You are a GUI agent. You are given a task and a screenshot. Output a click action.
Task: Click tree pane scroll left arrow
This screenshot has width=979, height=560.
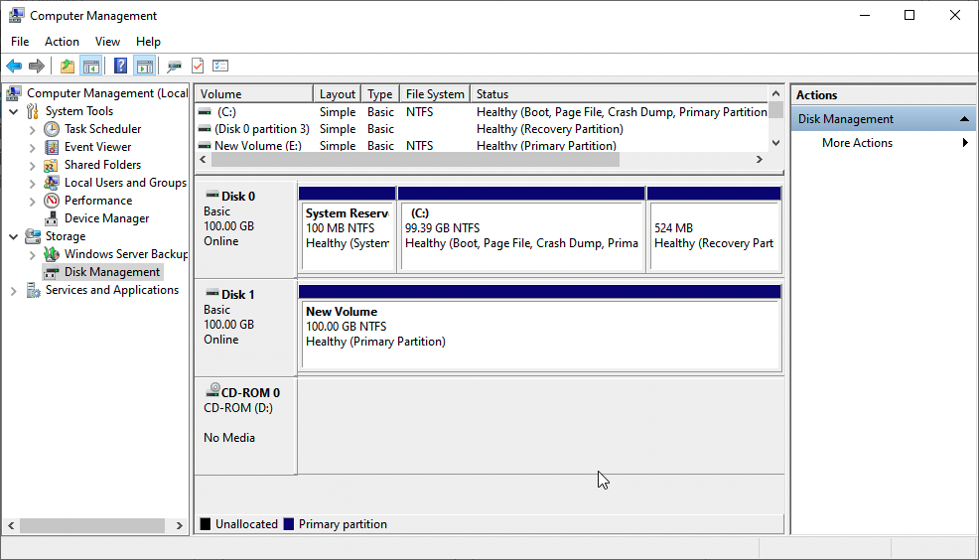[11, 525]
